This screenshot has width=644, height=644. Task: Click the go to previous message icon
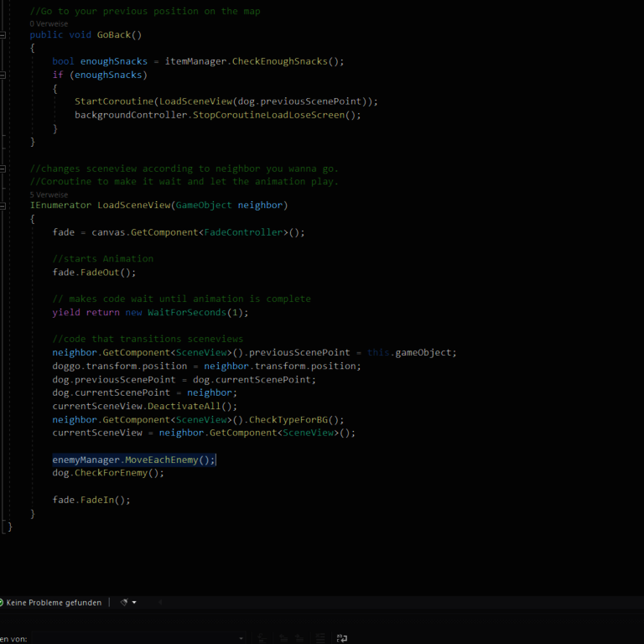point(283,638)
